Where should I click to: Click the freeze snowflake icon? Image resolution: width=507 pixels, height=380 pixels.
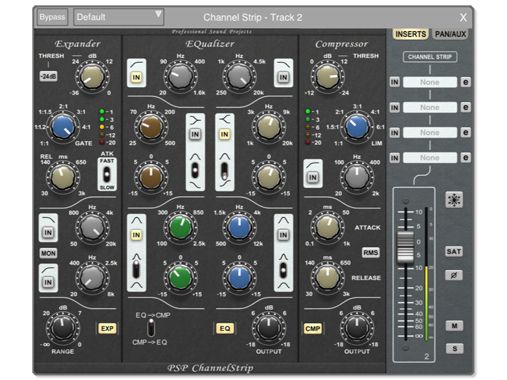coord(454,200)
